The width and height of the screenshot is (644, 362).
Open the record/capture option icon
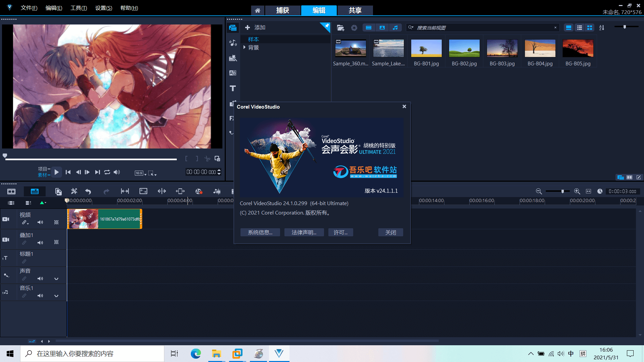pyautogui.click(x=199, y=191)
